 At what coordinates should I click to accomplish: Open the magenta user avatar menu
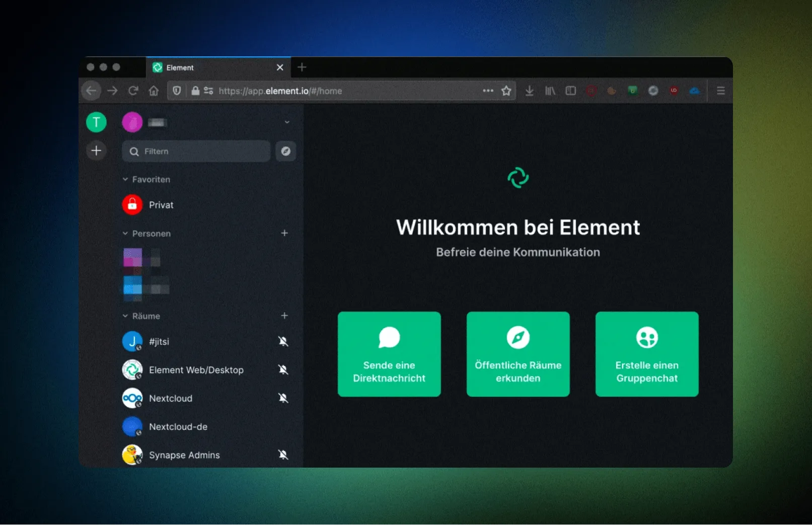[132, 122]
